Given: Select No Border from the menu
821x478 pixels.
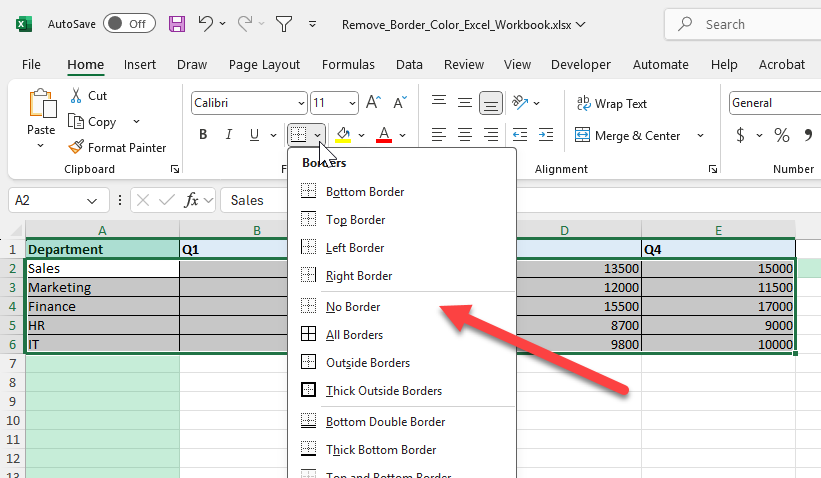Looking at the screenshot, I should click(x=353, y=306).
